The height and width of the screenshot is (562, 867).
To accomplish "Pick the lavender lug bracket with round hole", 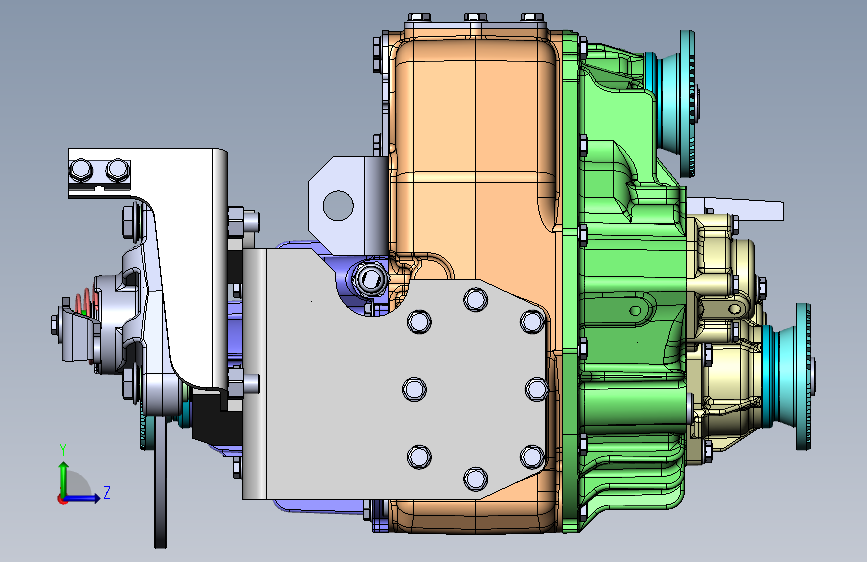I will click(x=348, y=205).
